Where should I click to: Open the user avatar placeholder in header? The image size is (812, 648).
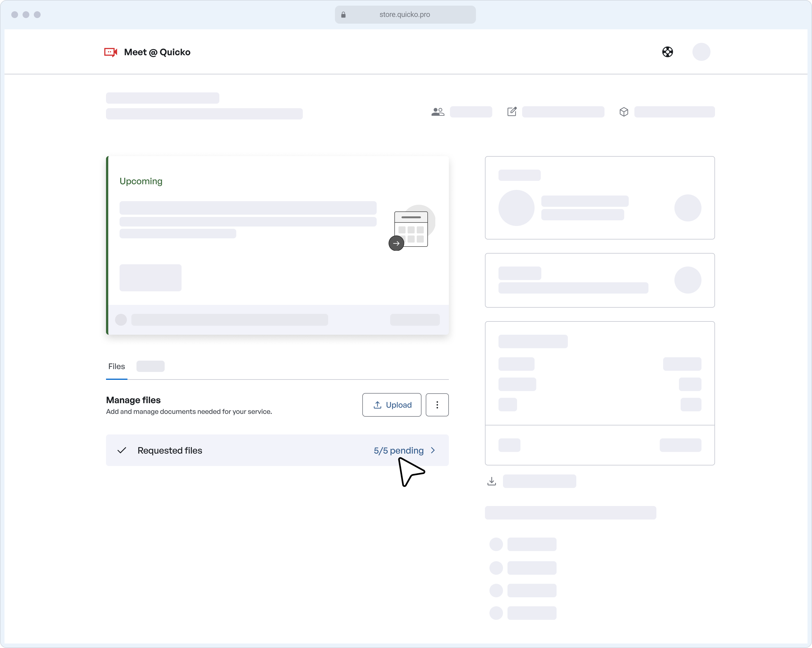pyautogui.click(x=701, y=52)
